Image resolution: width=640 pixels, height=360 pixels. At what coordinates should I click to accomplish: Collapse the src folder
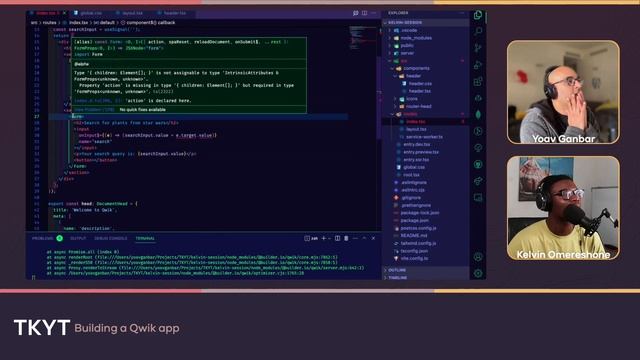point(404,61)
